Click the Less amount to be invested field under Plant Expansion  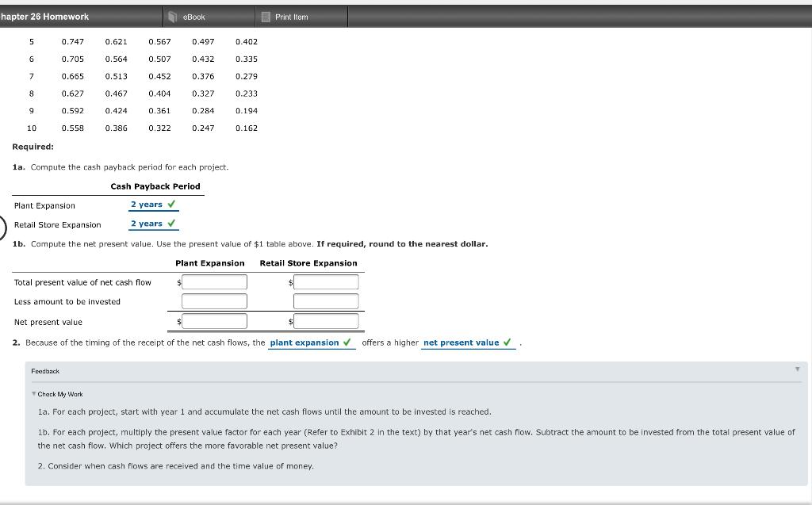(x=214, y=300)
